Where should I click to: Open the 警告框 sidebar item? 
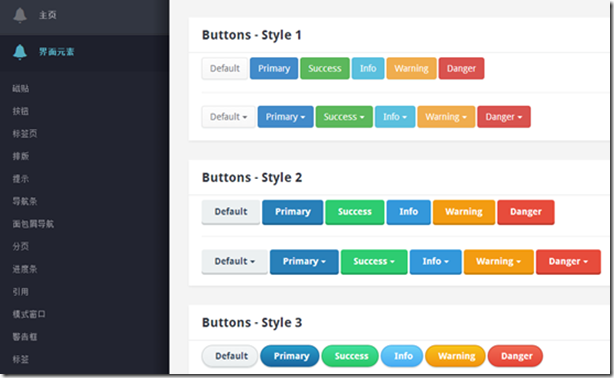25,337
